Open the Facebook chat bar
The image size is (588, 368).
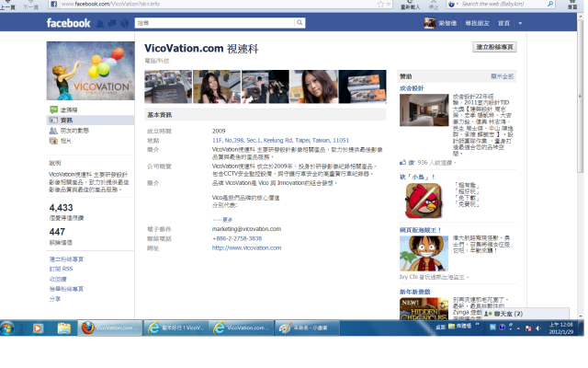pos(526,314)
